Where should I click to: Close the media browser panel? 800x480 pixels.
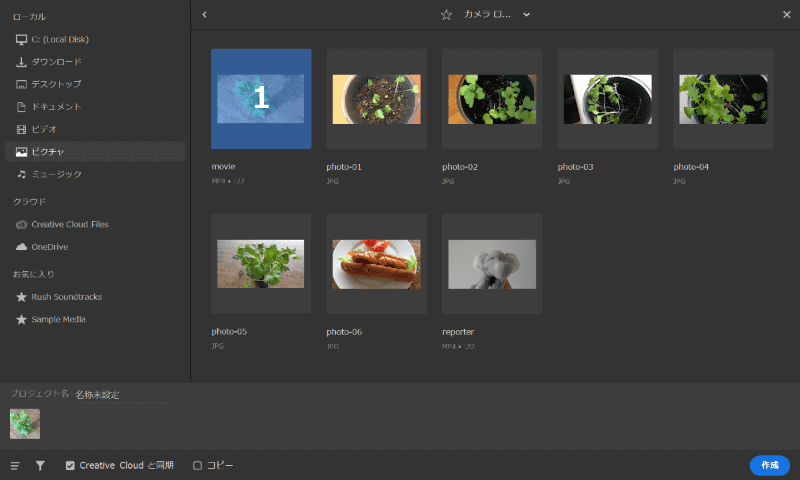tap(786, 14)
